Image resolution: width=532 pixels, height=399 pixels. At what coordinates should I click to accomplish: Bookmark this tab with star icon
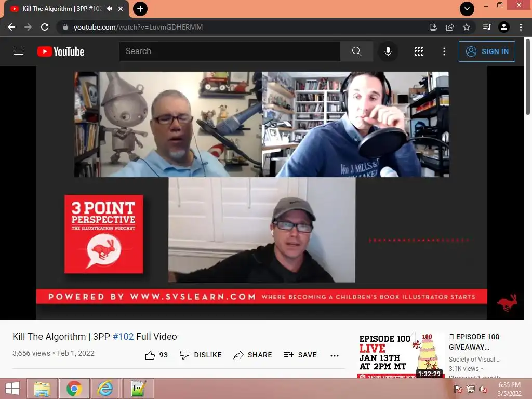click(x=467, y=27)
